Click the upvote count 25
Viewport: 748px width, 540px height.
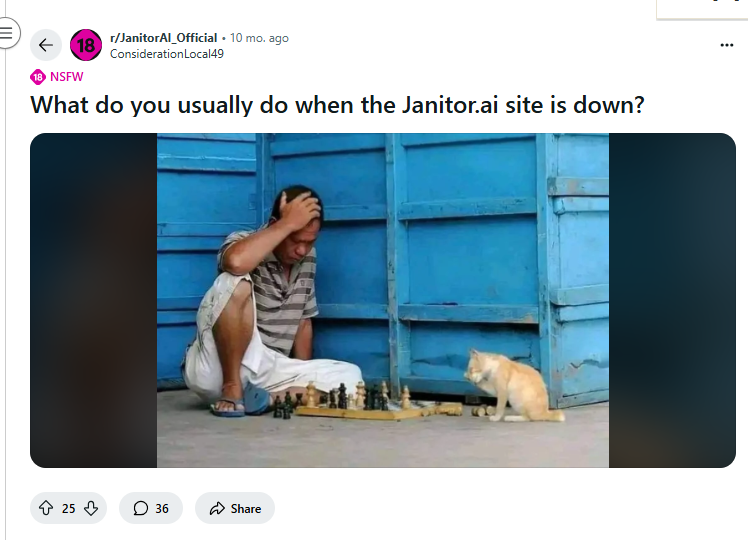68,509
